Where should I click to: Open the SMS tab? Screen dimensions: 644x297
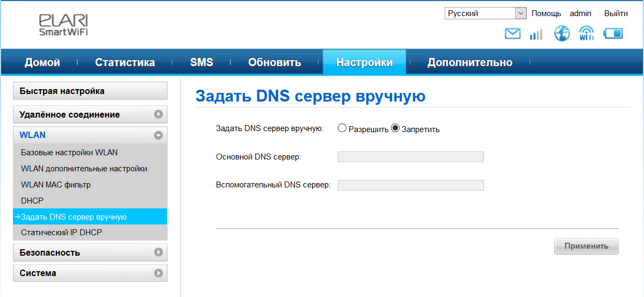(201, 62)
